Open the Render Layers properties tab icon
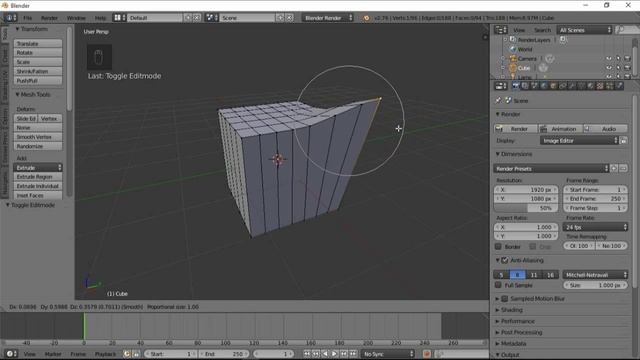 [525, 86]
